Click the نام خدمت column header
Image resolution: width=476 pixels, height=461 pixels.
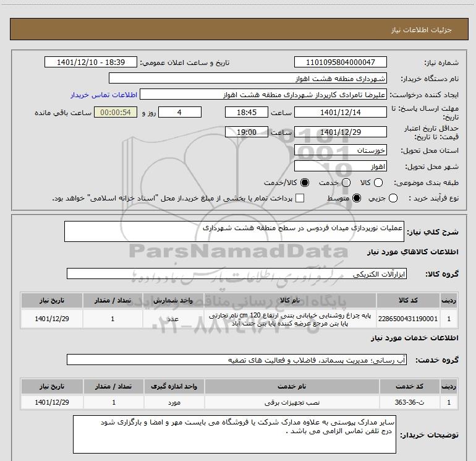(x=292, y=386)
